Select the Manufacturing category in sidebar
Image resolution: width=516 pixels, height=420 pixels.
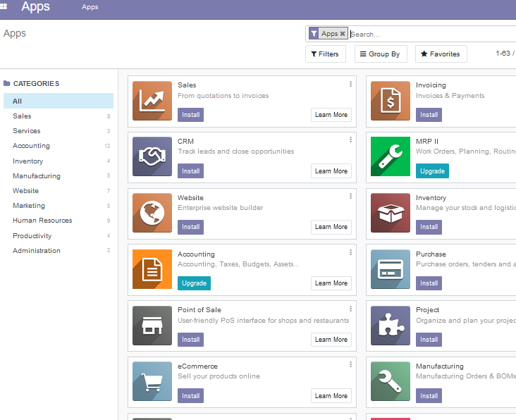tap(59, 176)
